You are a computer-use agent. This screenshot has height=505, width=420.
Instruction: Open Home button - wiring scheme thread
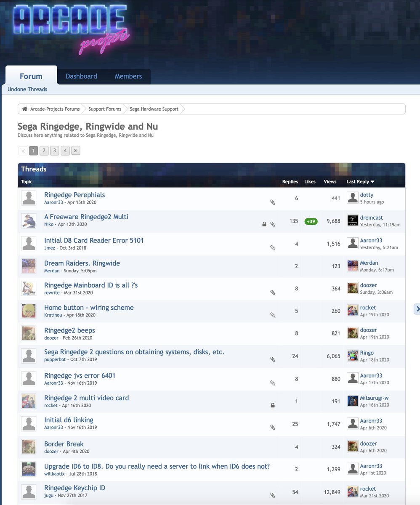pyautogui.click(x=89, y=308)
